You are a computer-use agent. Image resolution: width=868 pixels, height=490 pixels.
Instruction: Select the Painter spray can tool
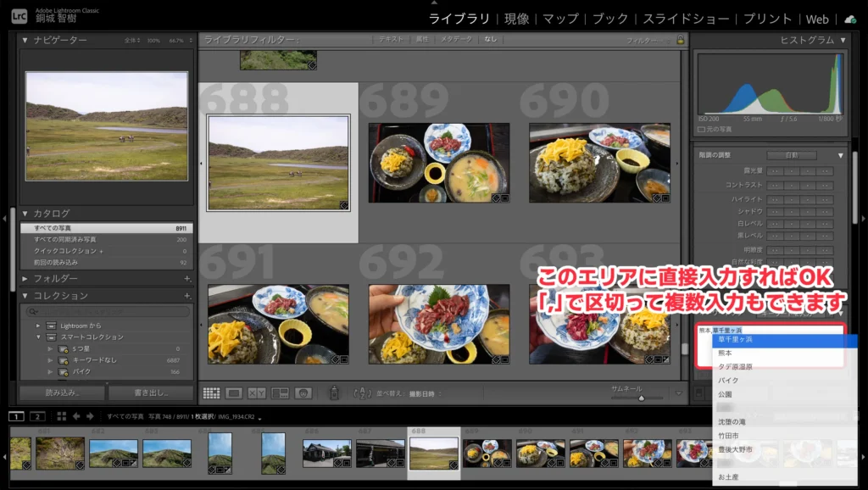point(334,393)
